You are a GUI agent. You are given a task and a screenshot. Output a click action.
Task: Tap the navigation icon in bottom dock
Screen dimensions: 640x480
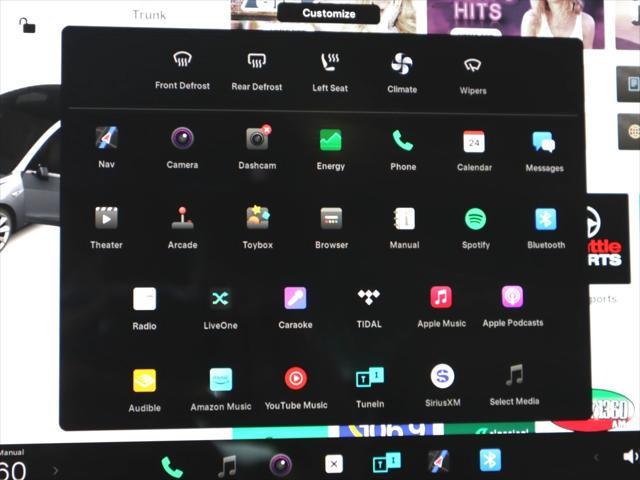[x=438, y=461]
